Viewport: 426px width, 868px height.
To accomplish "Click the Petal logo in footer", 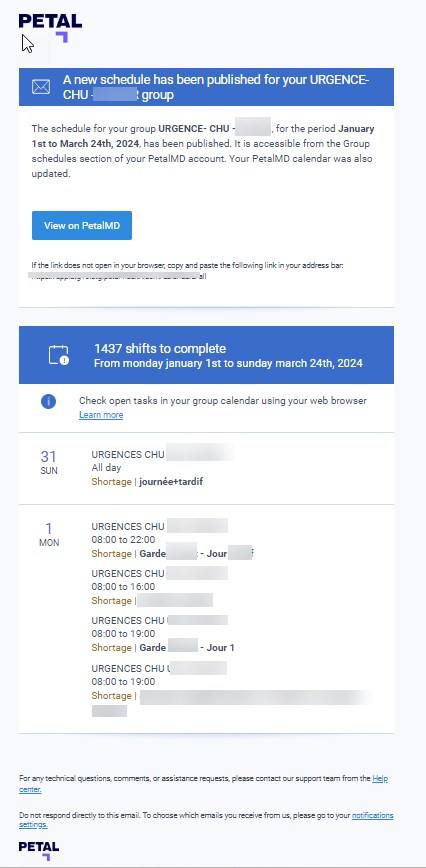I will coord(39,851).
